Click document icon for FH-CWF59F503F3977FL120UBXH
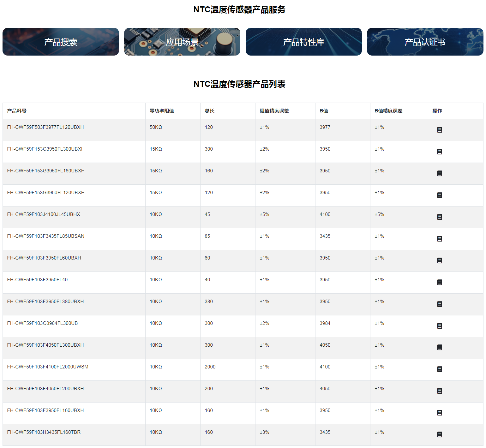 pyautogui.click(x=439, y=130)
